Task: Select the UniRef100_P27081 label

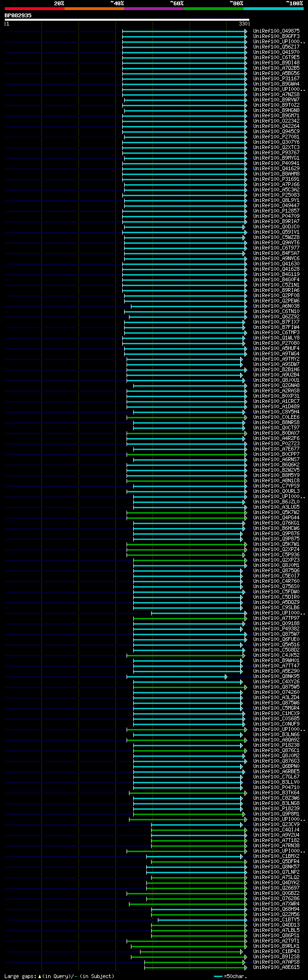Action: pos(276,137)
